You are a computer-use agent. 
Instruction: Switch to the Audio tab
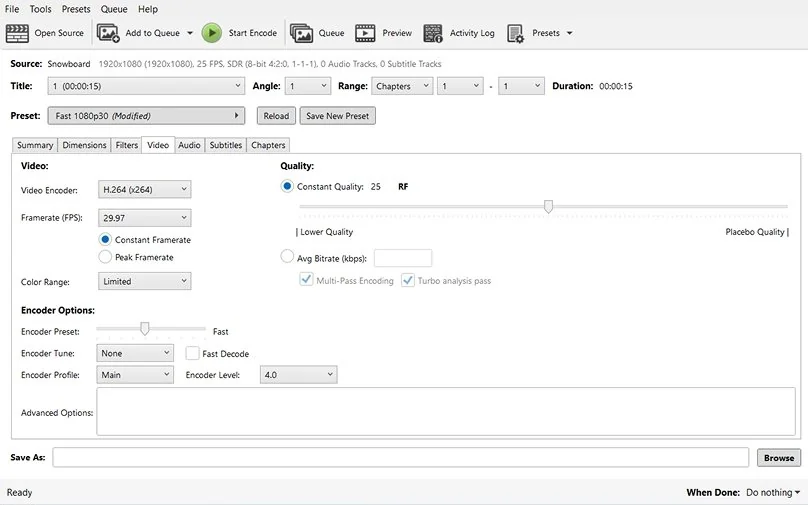point(189,145)
